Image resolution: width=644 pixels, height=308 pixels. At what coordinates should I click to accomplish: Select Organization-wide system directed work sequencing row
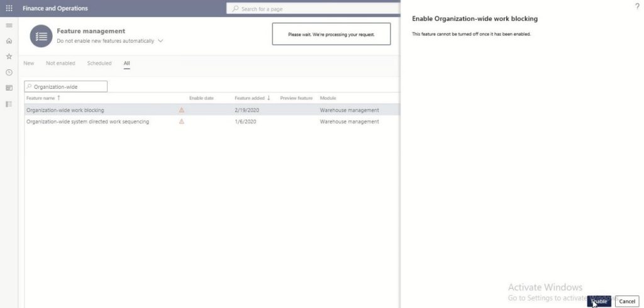(87, 122)
